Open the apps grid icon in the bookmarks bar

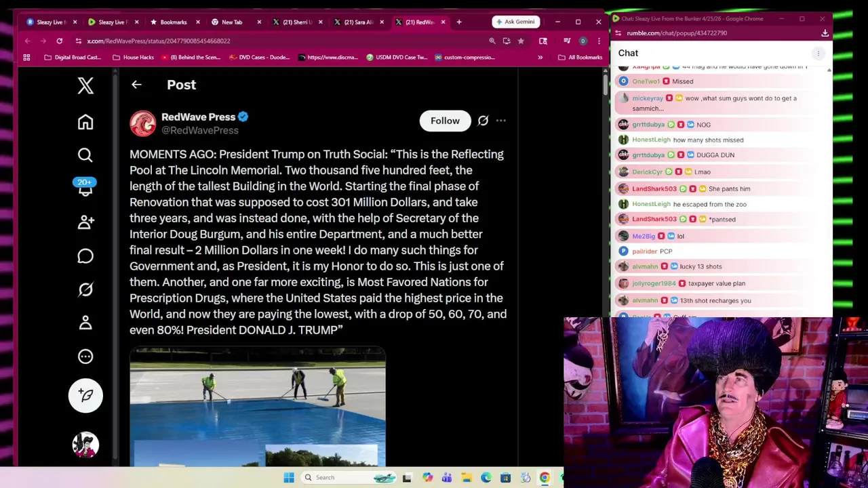click(x=26, y=57)
